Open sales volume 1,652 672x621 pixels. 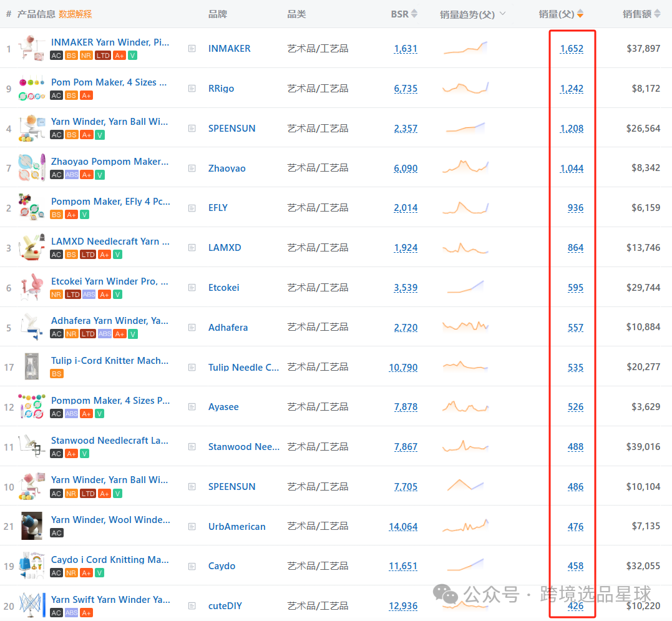point(572,49)
